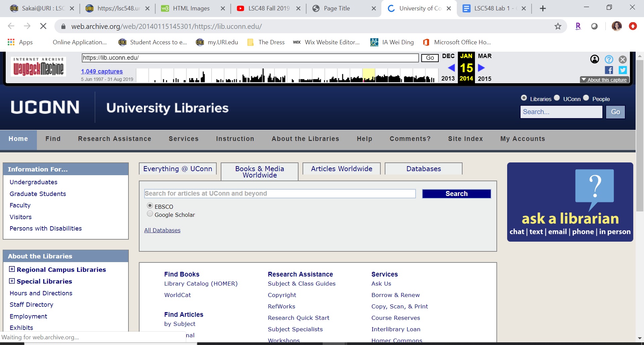Open Wayback Machine help question mark icon
This screenshot has width=644, height=345.
(x=609, y=59)
